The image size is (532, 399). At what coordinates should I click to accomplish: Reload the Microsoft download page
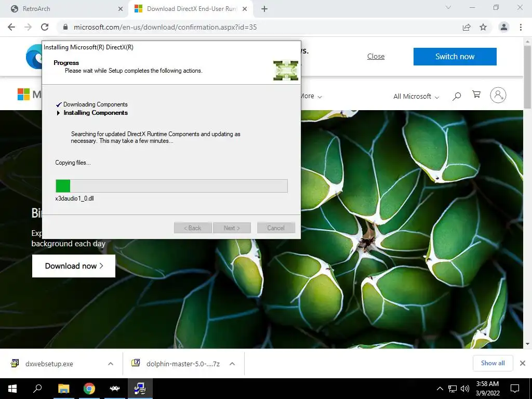[45, 27]
